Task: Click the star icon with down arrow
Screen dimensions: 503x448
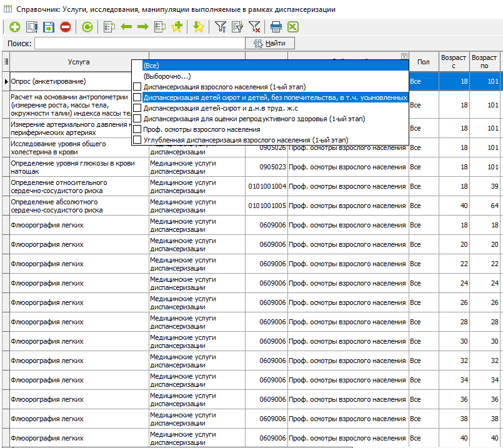Action: [198, 27]
